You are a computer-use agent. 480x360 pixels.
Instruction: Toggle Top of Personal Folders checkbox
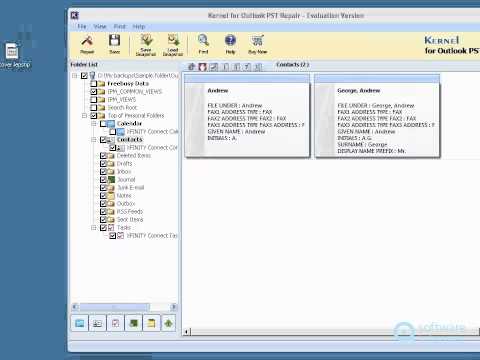pos(94,116)
